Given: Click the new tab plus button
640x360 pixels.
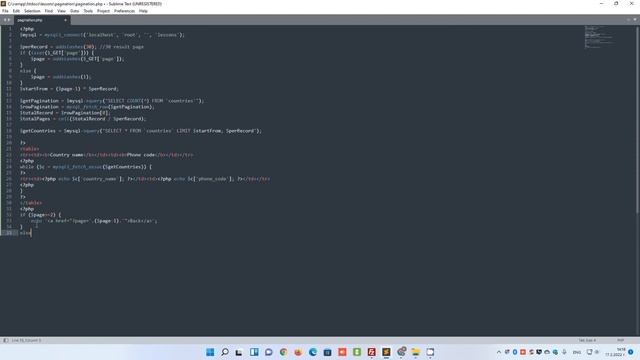Looking at the screenshot, I should click(x=629, y=20).
